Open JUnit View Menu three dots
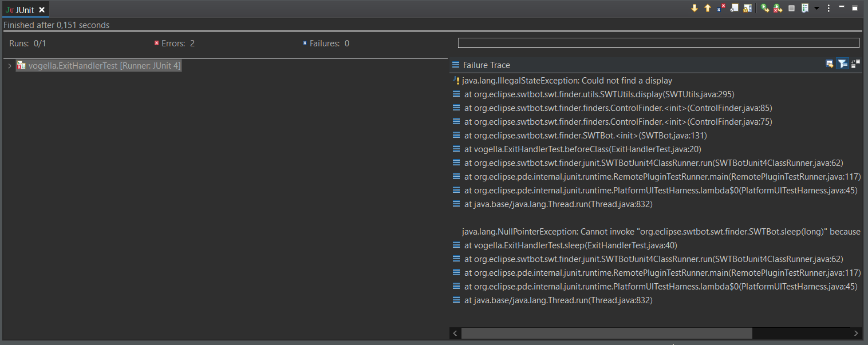The width and height of the screenshot is (868, 345). point(828,8)
